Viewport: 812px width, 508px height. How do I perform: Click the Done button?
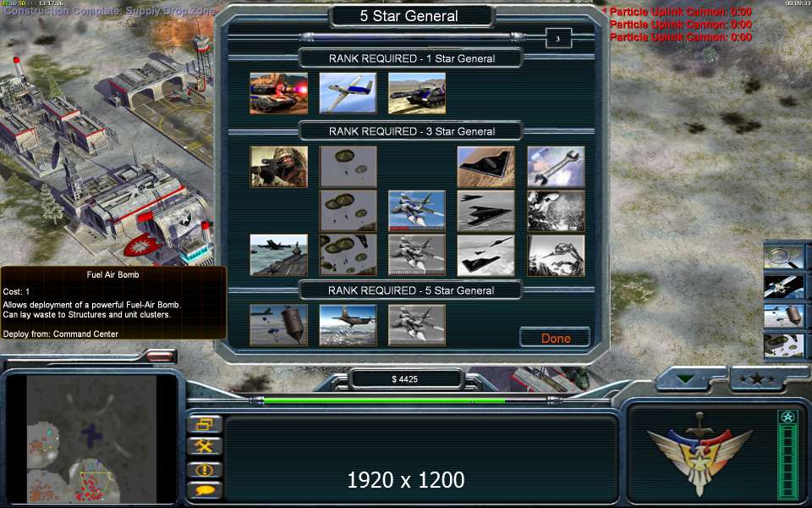tap(555, 338)
